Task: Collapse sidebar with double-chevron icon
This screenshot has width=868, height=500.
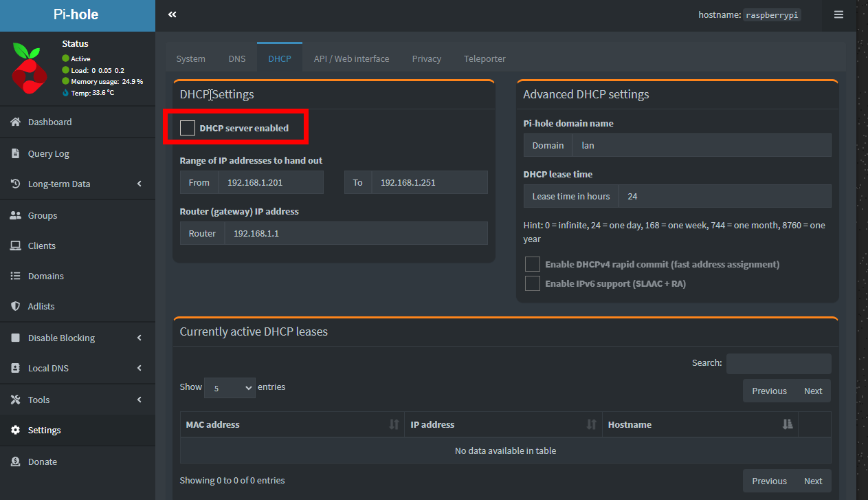Action: coord(173,14)
